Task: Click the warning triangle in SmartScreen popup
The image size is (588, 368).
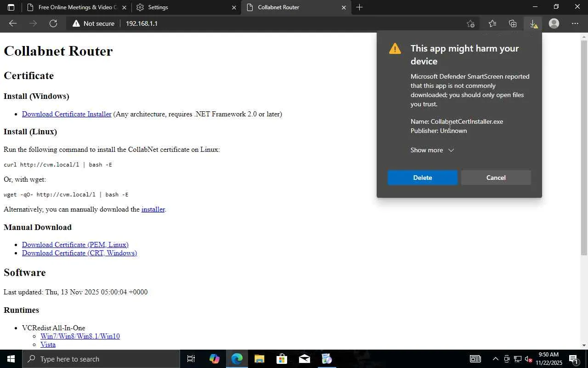Action: [x=395, y=49]
